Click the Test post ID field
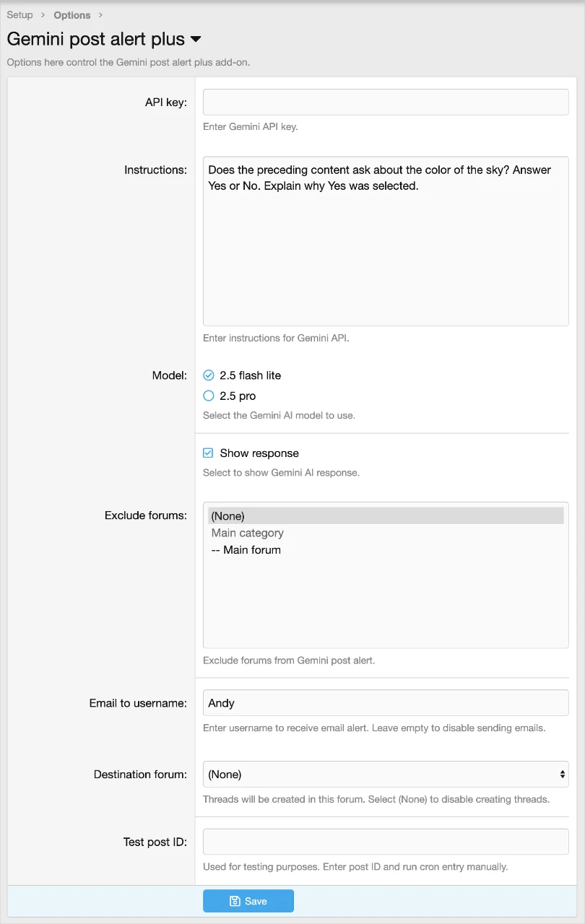This screenshot has width=585, height=924. pos(386,842)
